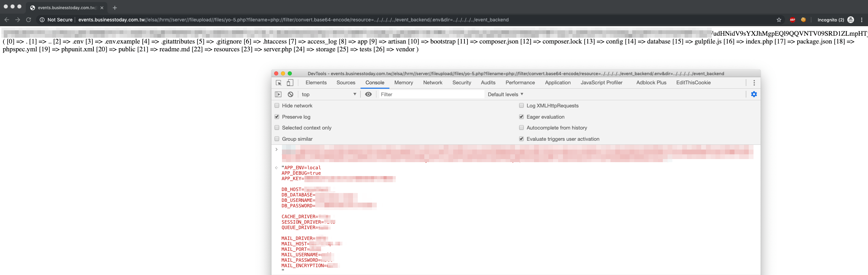
Task: Toggle the device toolbar icon
Action: tap(290, 83)
